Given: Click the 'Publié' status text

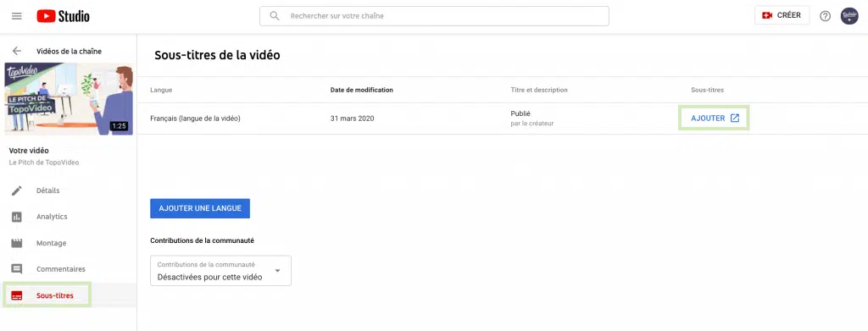Looking at the screenshot, I should (x=520, y=113).
